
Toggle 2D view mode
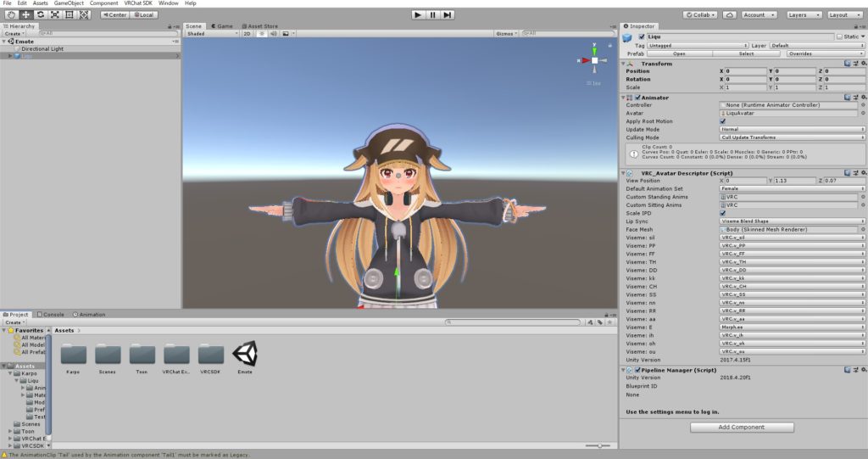point(247,34)
